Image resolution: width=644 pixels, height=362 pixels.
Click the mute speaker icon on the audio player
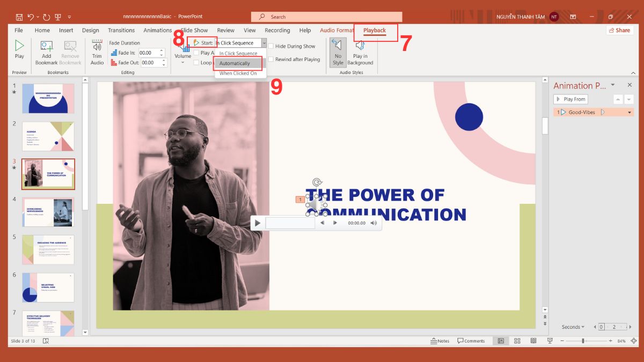374,223
